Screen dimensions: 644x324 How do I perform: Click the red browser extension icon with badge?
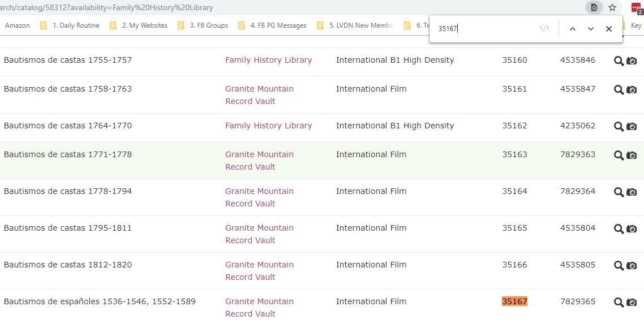(x=636, y=7)
